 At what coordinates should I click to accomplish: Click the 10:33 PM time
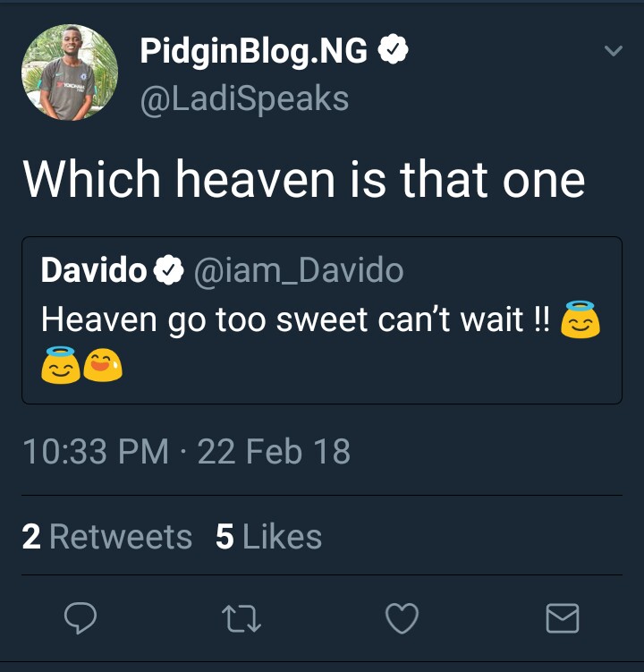pos(96,451)
